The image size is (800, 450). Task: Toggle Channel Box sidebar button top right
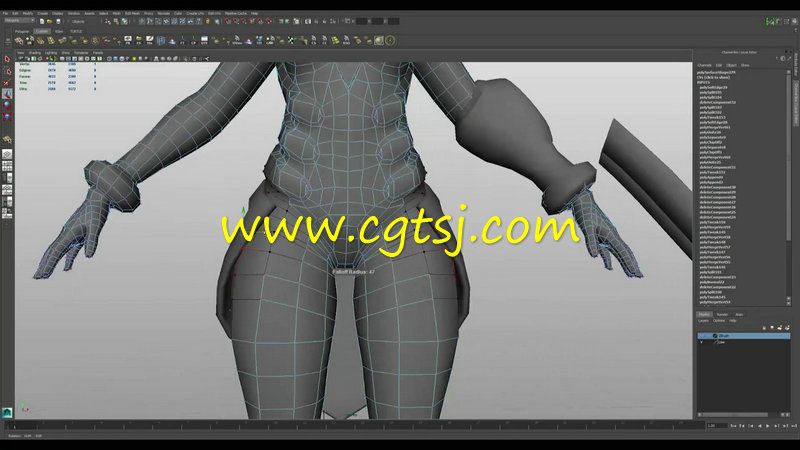[x=794, y=21]
